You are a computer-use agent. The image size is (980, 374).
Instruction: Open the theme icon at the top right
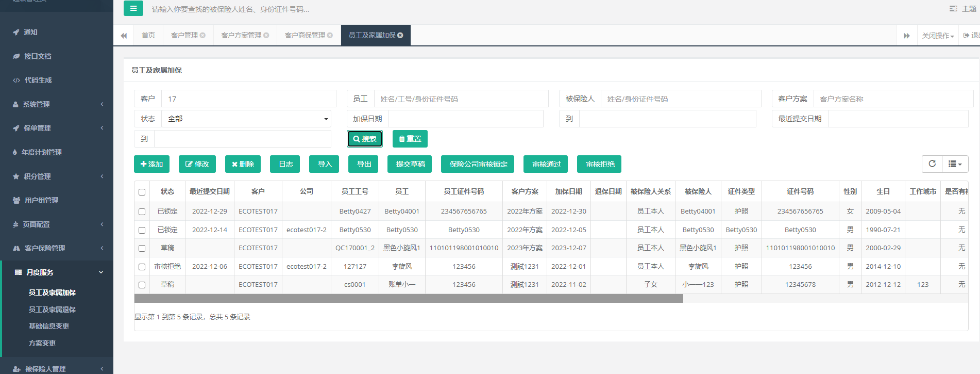pos(953,9)
